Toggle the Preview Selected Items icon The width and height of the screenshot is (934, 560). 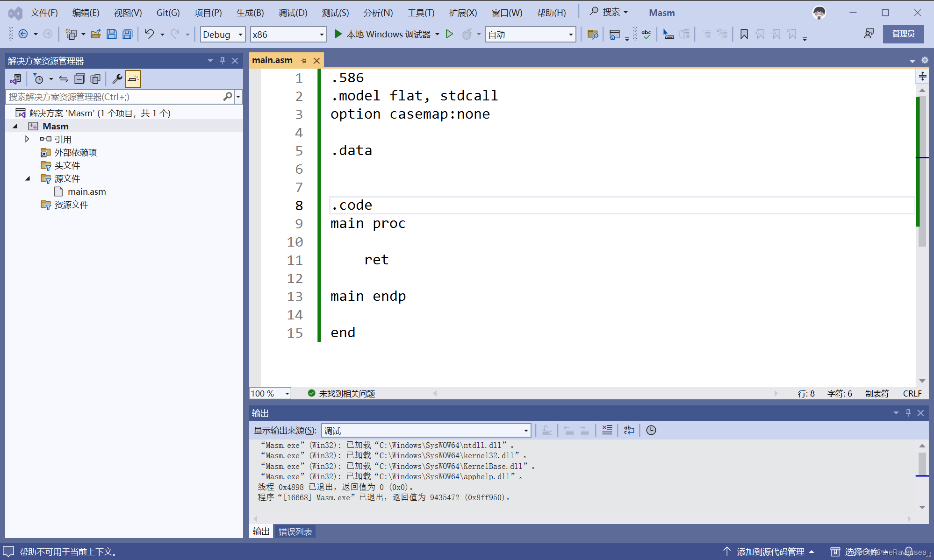[x=133, y=78]
